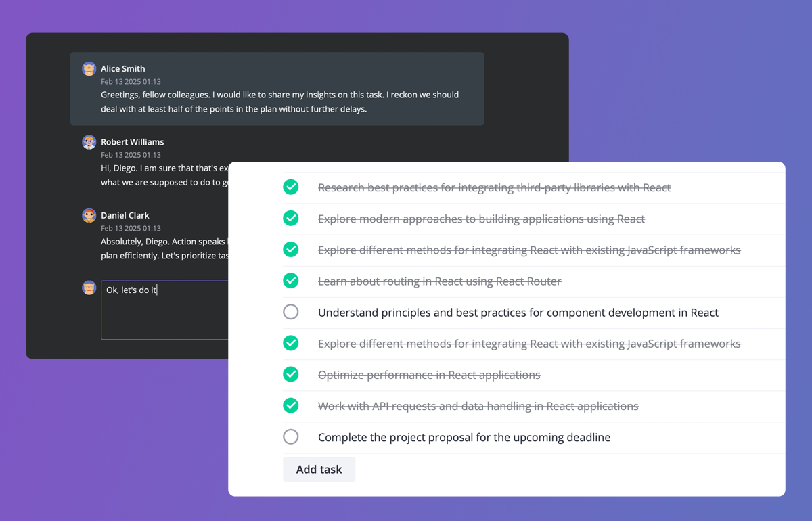This screenshot has width=812, height=521.
Task: Click Daniel Clark's message bubble
Action: [162, 248]
